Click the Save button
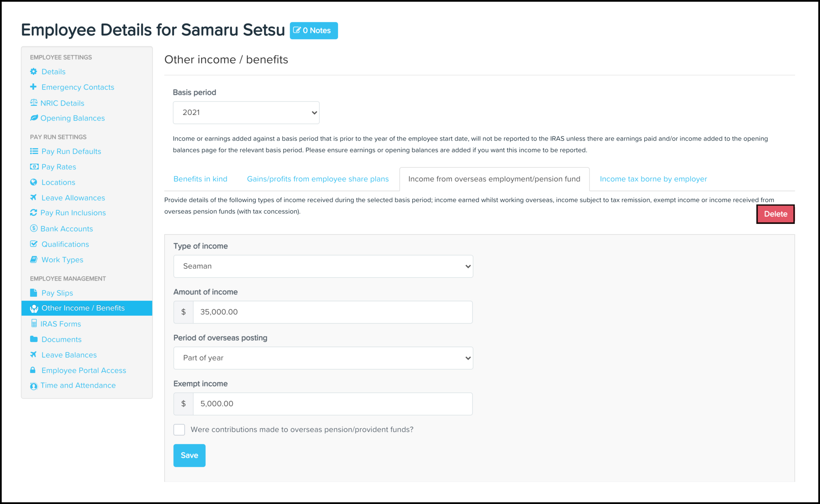The image size is (820, 504). coord(189,455)
